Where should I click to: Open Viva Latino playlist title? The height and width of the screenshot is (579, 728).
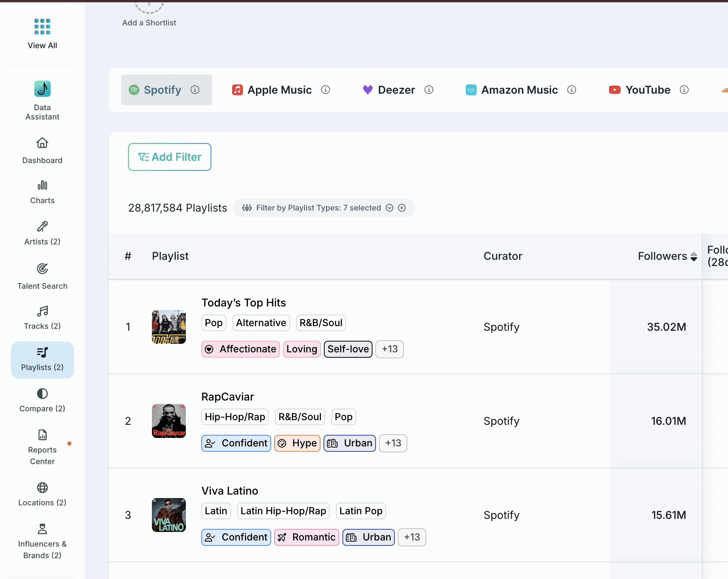(230, 491)
